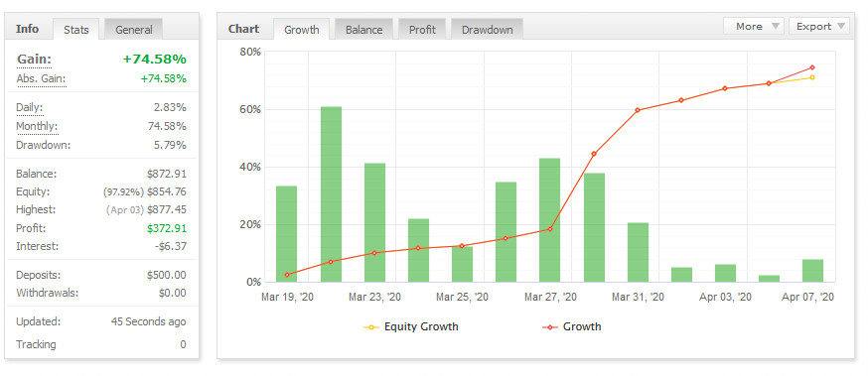Screen dimensions: 868x376
Task: Click the Equity value $854.76
Action: 167,191
